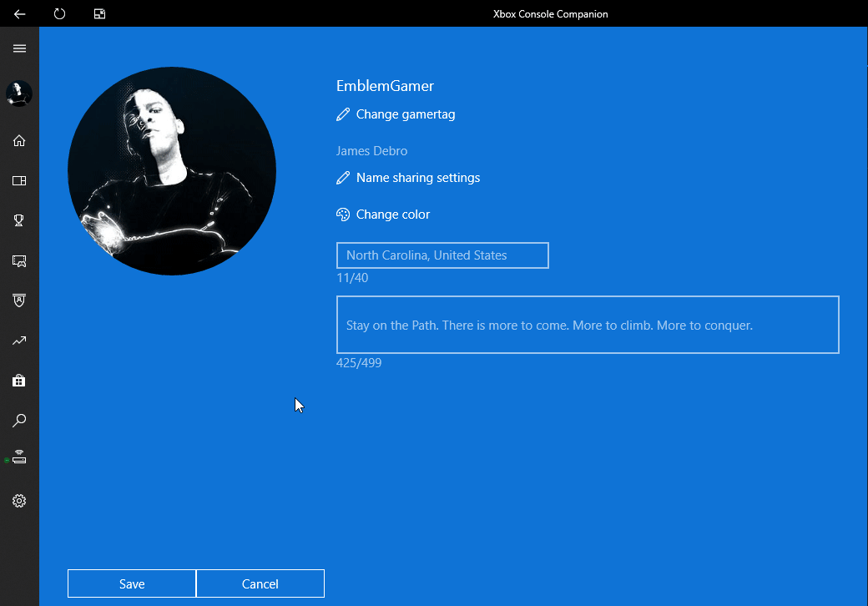This screenshot has height=606, width=868.
Task: Open Search magnifier in sidebar
Action: point(19,421)
